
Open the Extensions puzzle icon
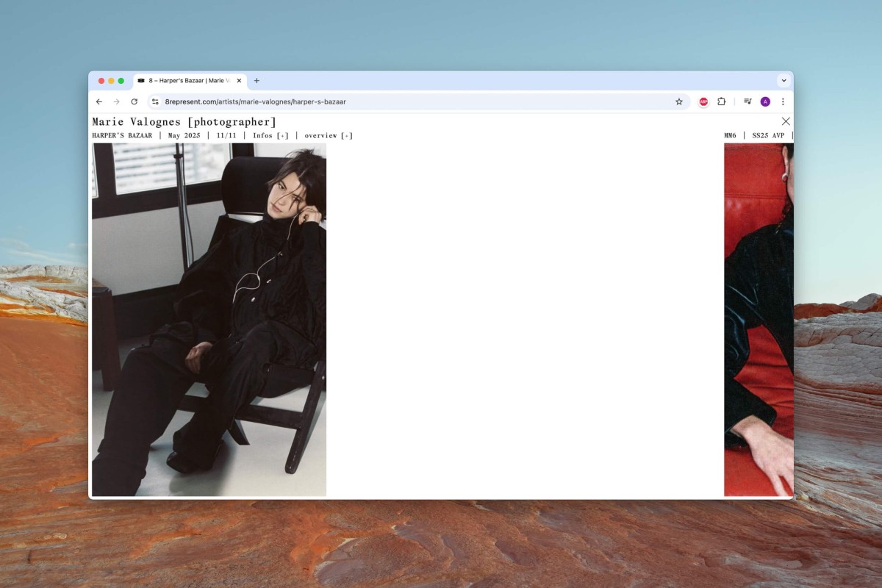point(721,102)
